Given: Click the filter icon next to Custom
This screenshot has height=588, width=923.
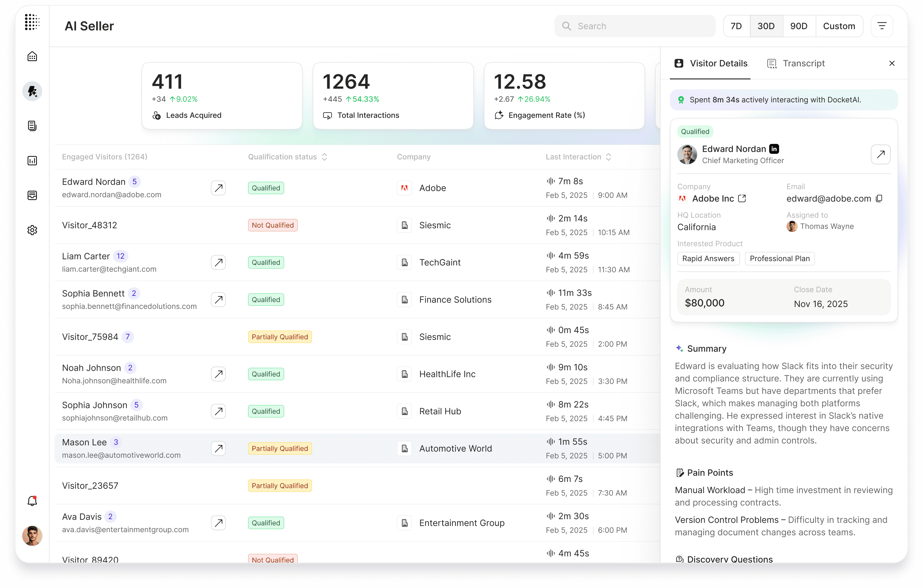Looking at the screenshot, I should click(x=882, y=26).
